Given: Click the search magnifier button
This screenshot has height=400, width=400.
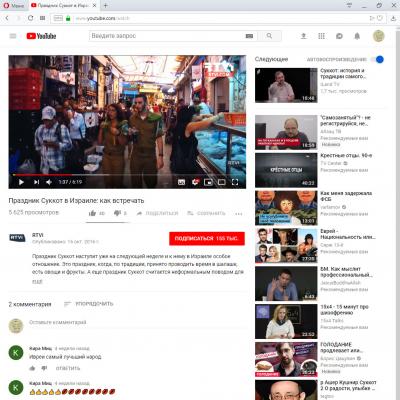Looking at the screenshot, I should click(269, 36).
